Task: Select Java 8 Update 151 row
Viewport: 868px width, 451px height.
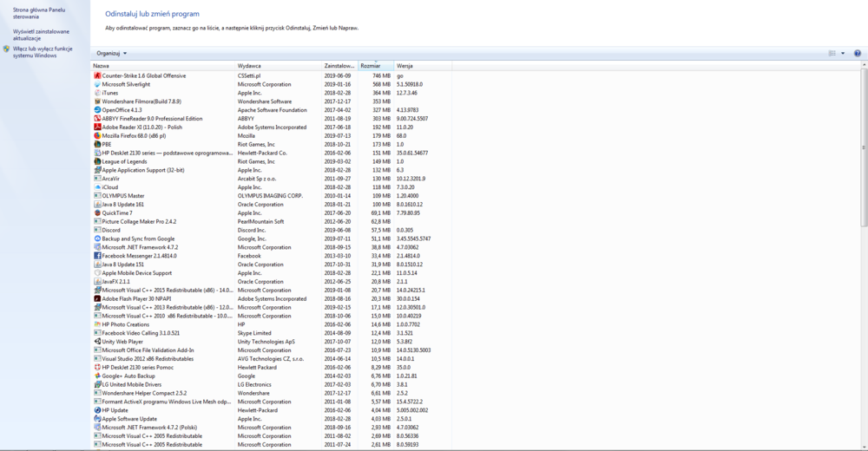Action: [x=271, y=265]
